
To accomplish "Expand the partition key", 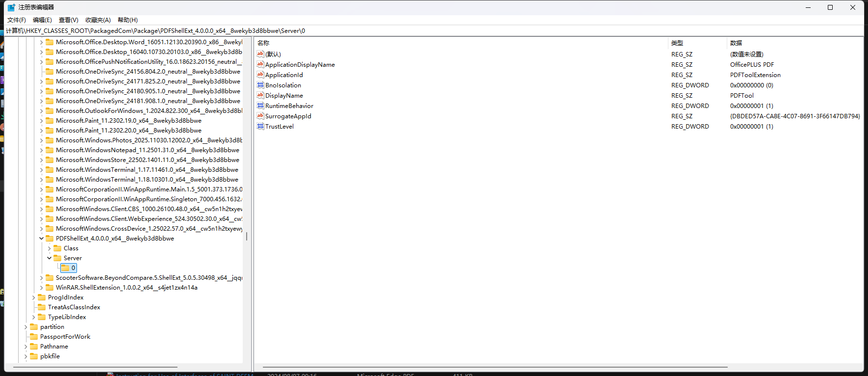I will coord(26,326).
